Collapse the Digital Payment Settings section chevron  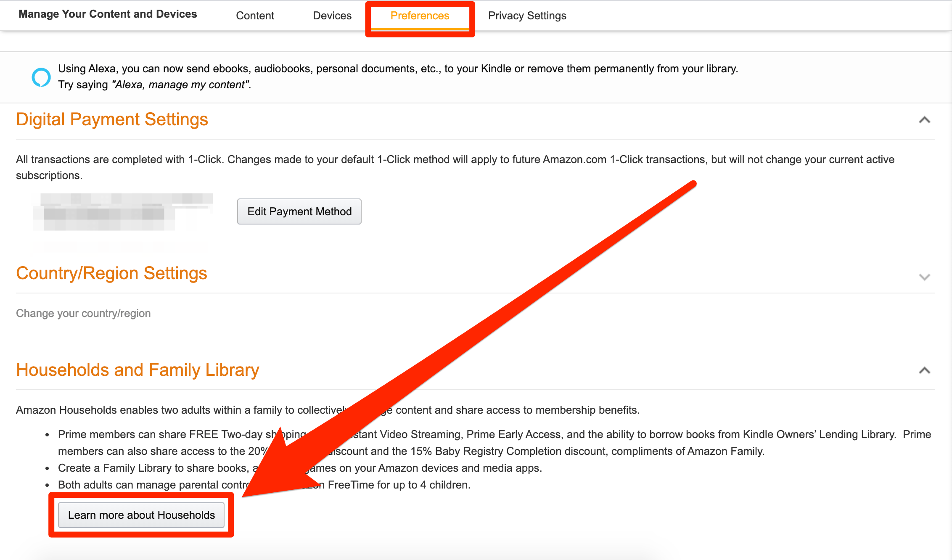(x=924, y=120)
